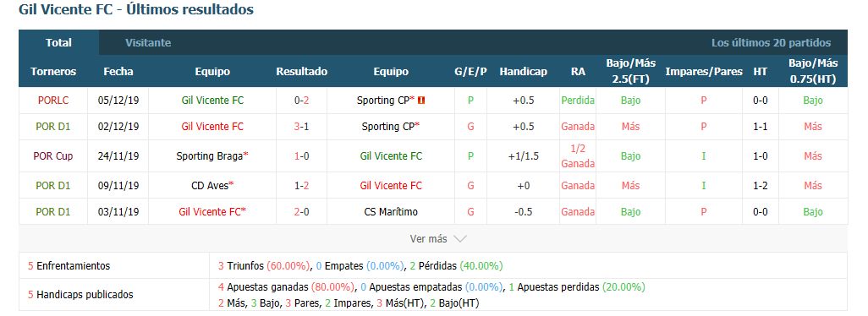Click the 1-2 score against CD Aves

pos(302,186)
